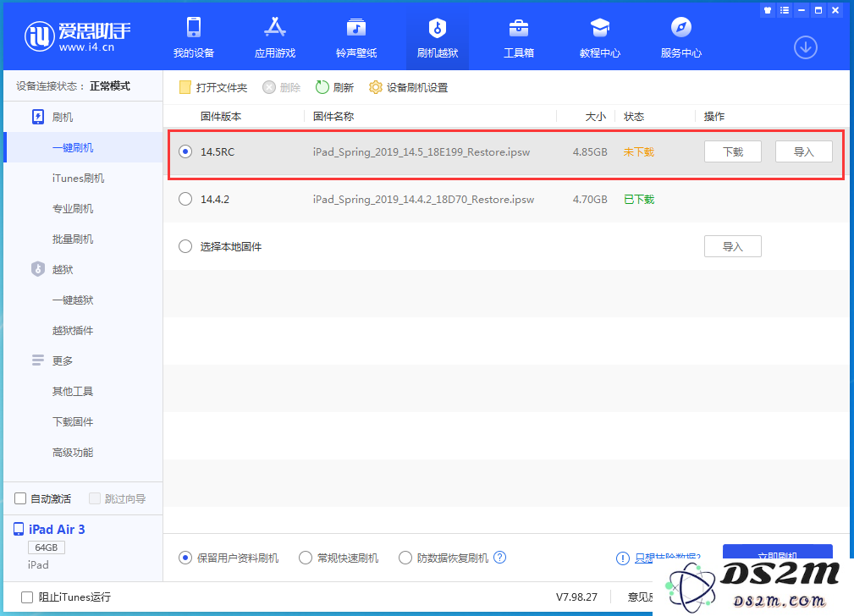
Task: Click 打开文件夹 folder icon
Action: pos(185,87)
